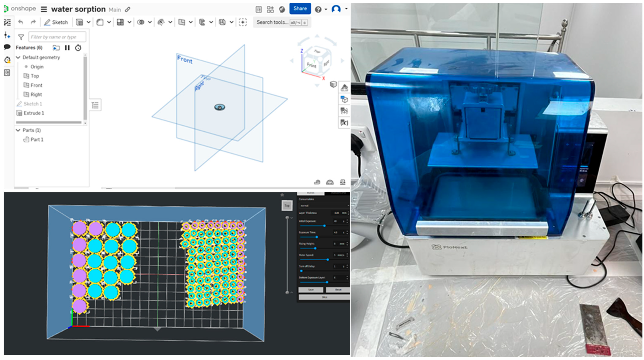Click the Slice button in slicer
This screenshot has width=644, height=360.
tap(324, 297)
